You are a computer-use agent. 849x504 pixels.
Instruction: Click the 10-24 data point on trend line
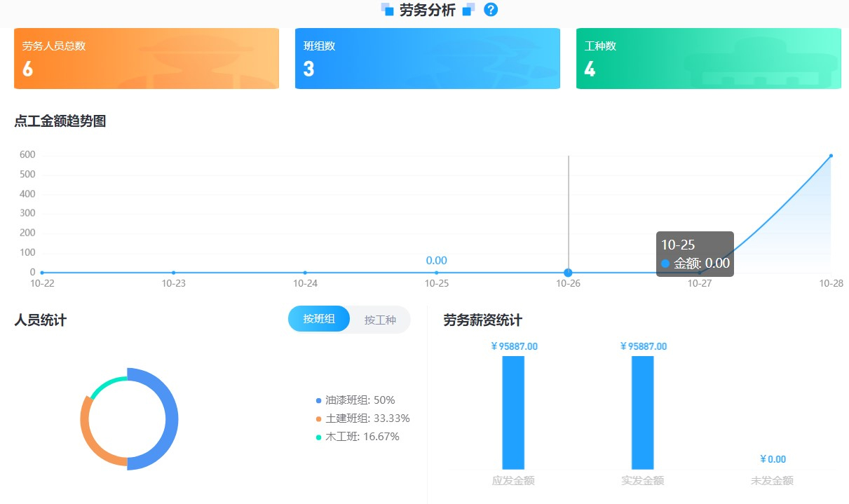(305, 273)
